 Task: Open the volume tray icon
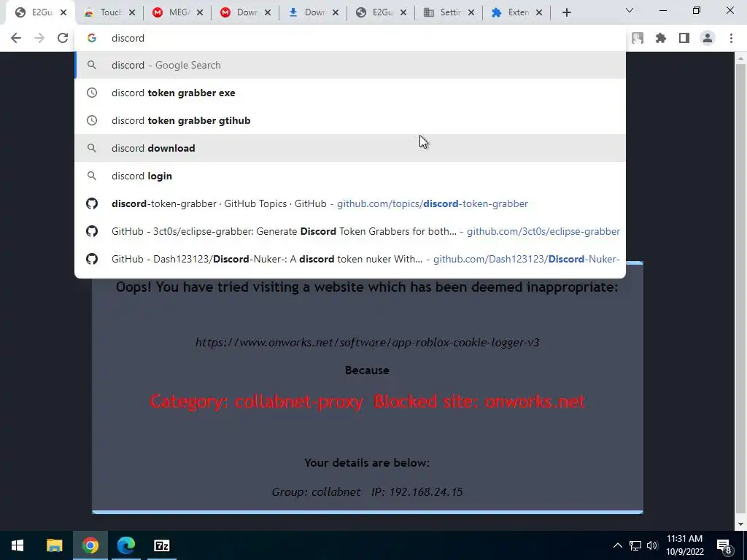pos(652,545)
